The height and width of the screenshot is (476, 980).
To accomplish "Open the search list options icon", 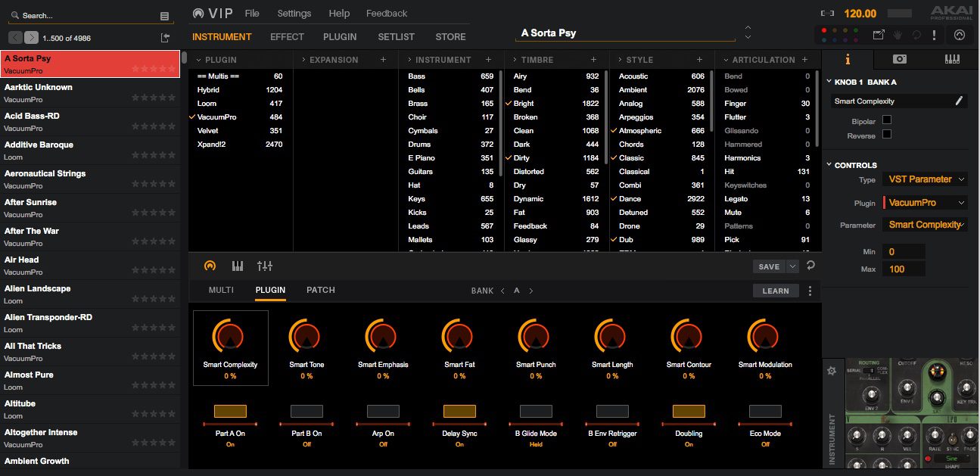I will 165,15.
